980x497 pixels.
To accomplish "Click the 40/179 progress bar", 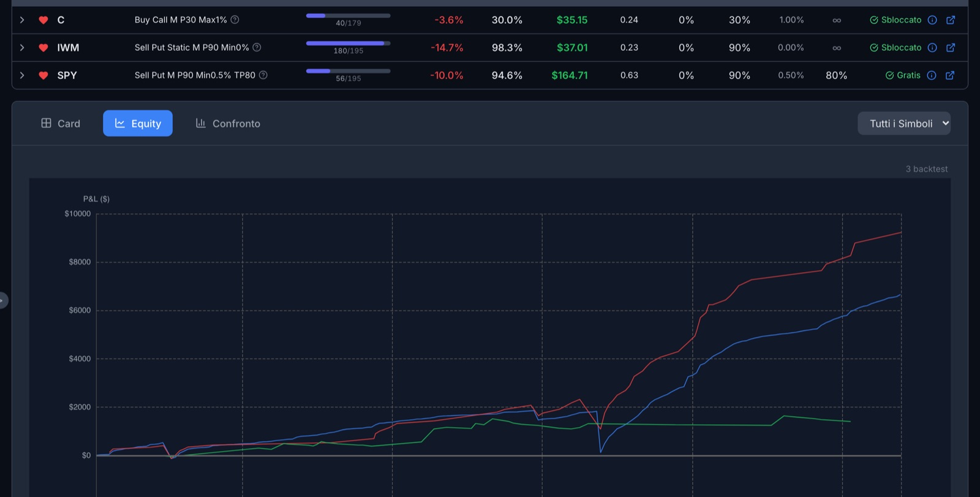I will click(348, 15).
